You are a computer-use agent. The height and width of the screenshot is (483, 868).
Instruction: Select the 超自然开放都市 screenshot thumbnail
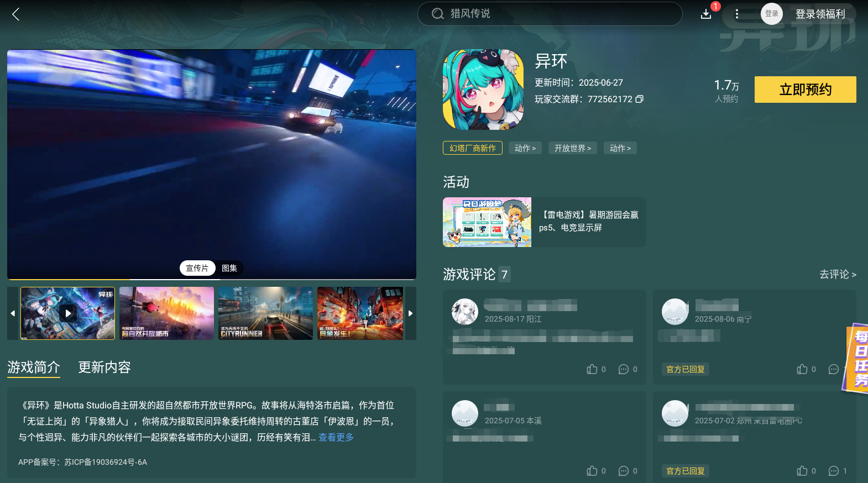pyautogui.click(x=166, y=313)
